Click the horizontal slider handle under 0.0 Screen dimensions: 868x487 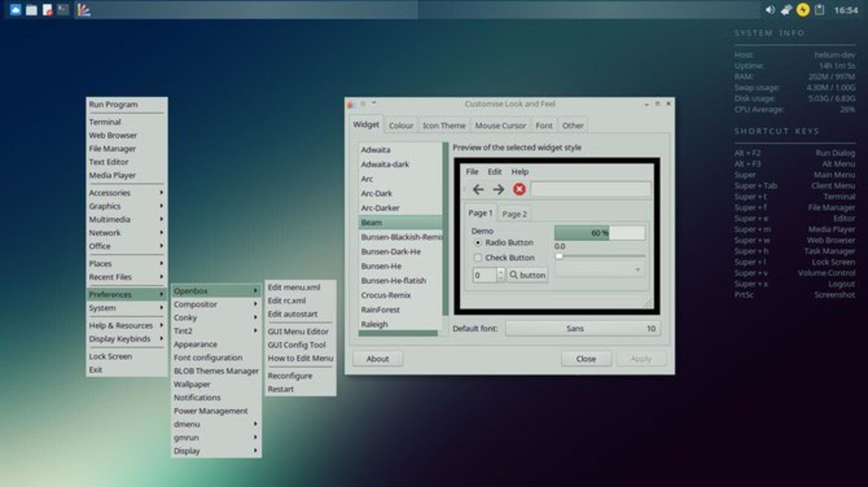coord(559,256)
